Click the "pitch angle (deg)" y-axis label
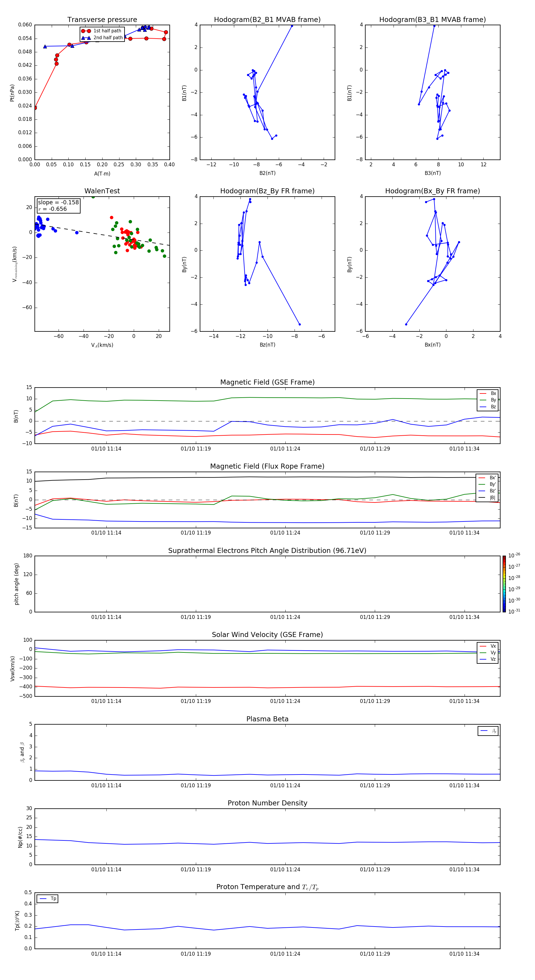This screenshot has height=980, width=535. 16,584
